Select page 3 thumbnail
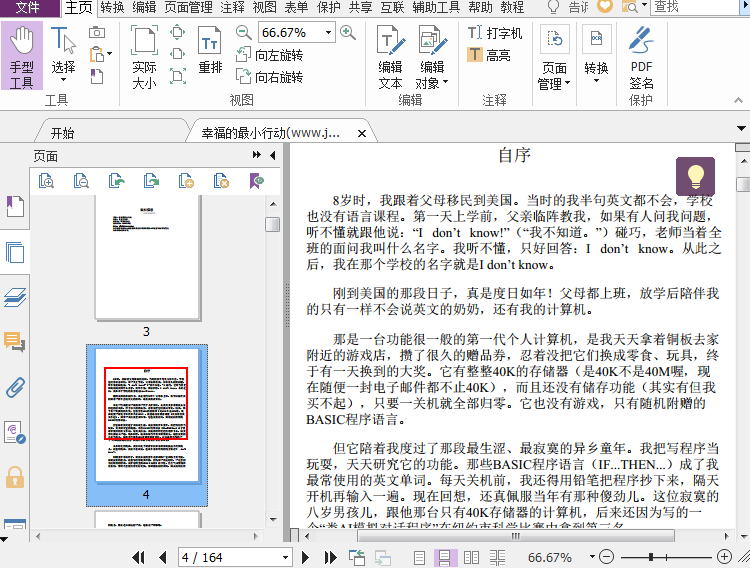750x568 pixels. 148,257
